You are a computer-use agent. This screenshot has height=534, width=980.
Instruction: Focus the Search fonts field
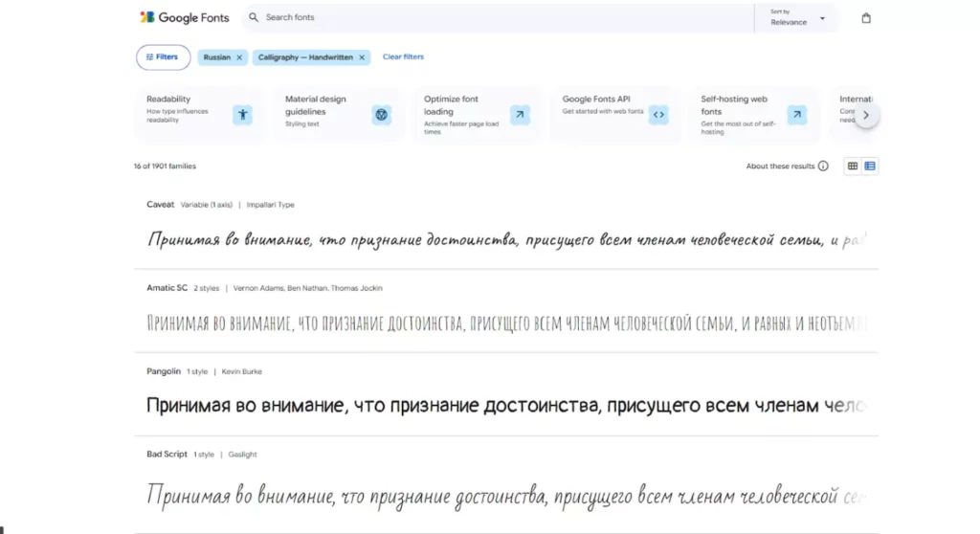pos(498,17)
